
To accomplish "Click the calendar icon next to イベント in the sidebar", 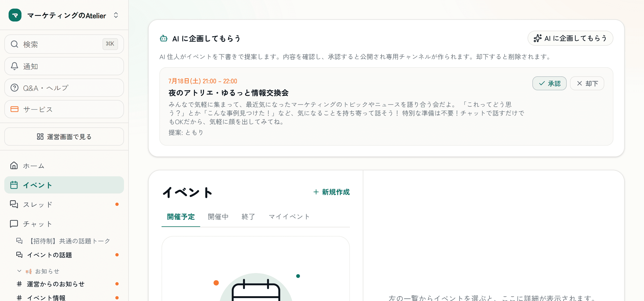I will tap(14, 185).
